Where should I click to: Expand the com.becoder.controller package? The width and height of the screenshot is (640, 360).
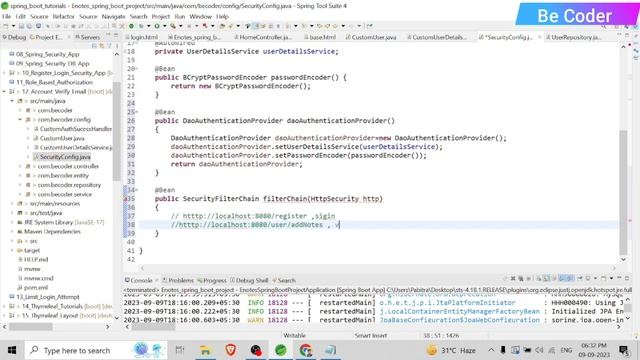pyautogui.click(x=20, y=166)
